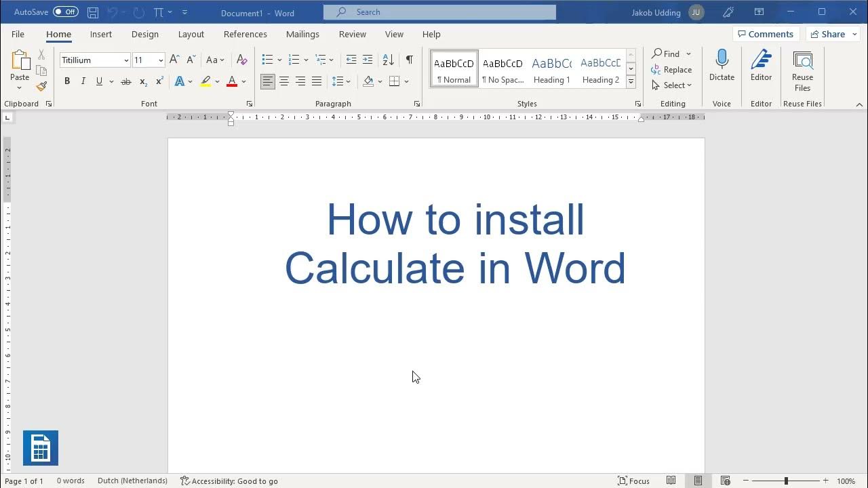Shrink font size with smaller A icon
Viewport: 868px width, 488px height.
pos(191,60)
